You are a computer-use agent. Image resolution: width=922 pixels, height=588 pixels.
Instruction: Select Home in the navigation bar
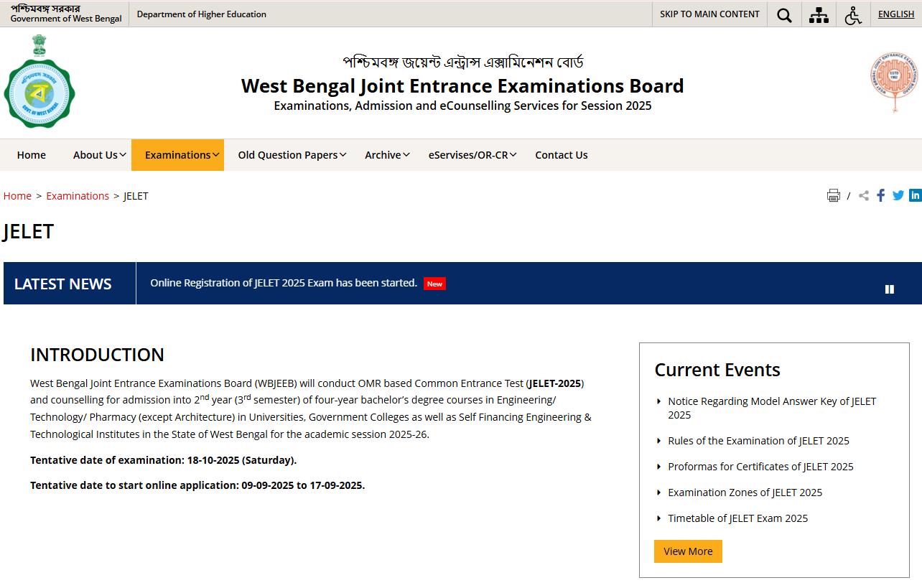31,154
